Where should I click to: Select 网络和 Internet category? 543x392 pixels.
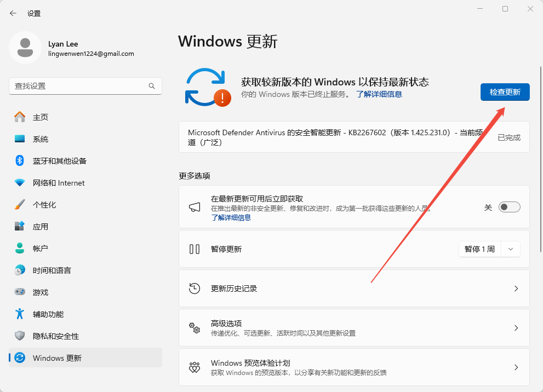tap(85, 182)
